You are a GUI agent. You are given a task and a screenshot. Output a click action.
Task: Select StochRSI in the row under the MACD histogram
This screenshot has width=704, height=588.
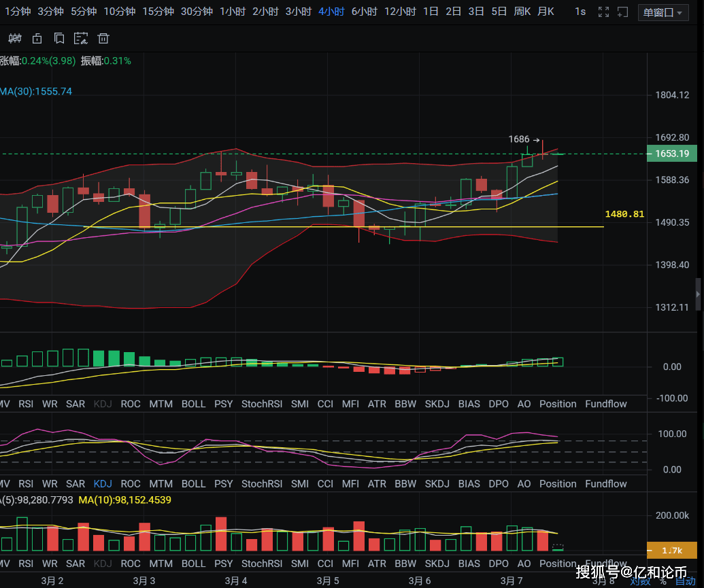262,404
